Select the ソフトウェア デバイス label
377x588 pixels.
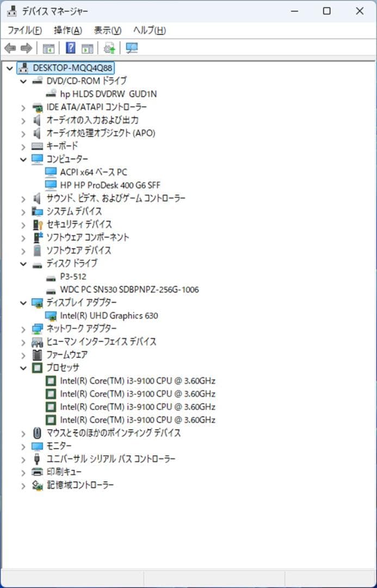point(79,250)
